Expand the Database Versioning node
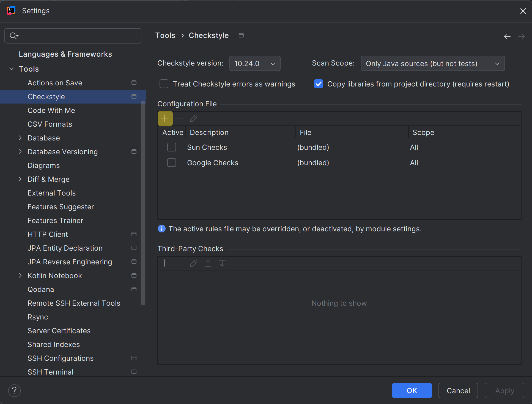Screen dimensions: 532x404 click(x=20, y=152)
